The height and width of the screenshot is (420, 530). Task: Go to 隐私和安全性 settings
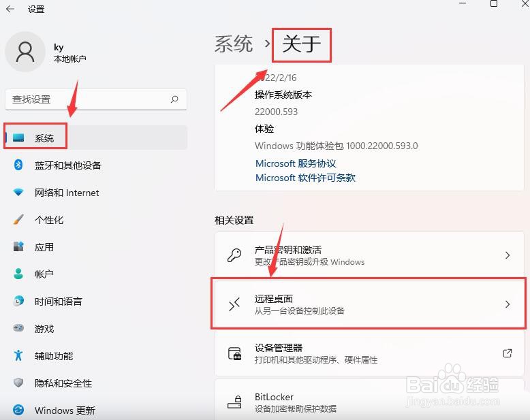coord(95,383)
